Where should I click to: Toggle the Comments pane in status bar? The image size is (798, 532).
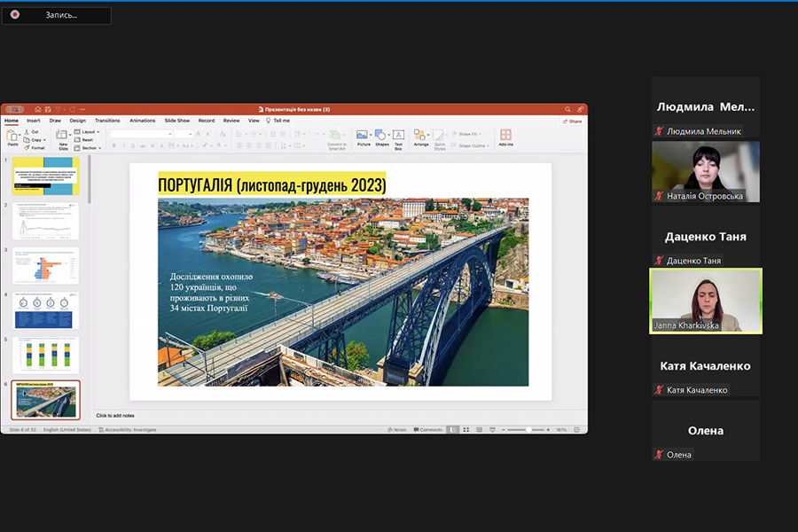click(x=427, y=429)
